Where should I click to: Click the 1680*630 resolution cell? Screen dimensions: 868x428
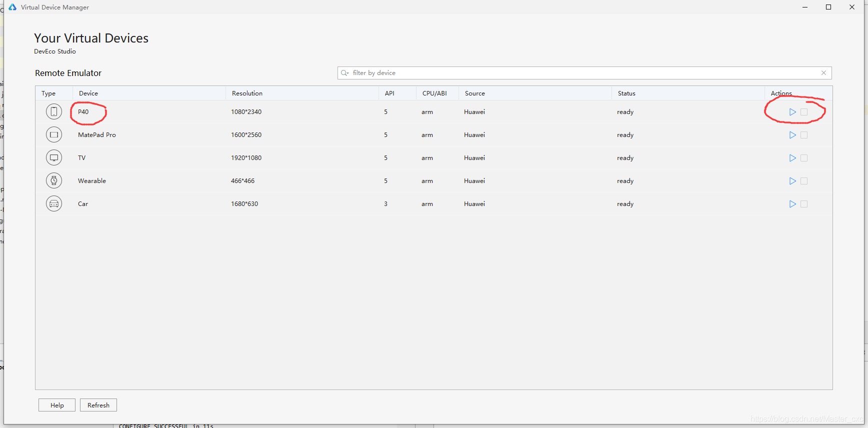click(244, 204)
